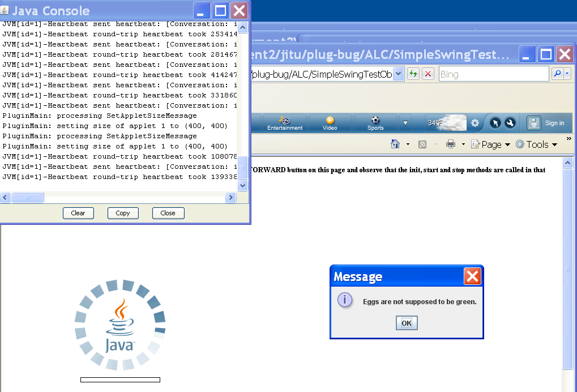
Task: Click the RSS feeds icon
Action: point(422,144)
